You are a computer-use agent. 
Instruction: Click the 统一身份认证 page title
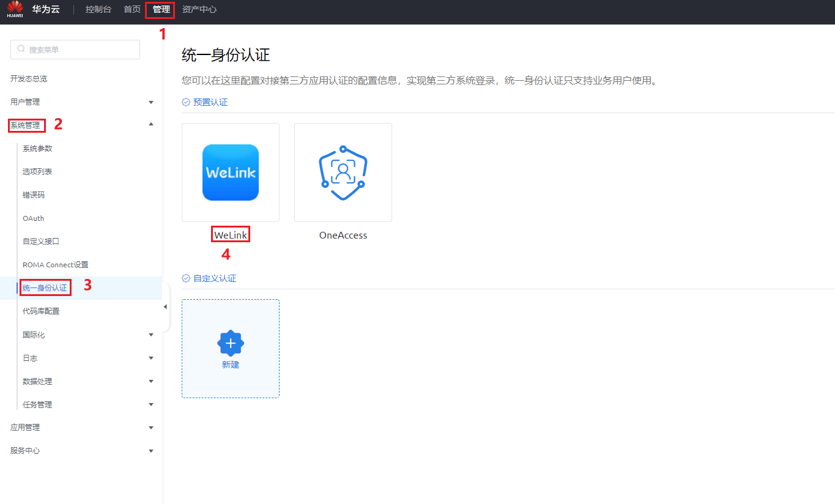(x=226, y=55)
